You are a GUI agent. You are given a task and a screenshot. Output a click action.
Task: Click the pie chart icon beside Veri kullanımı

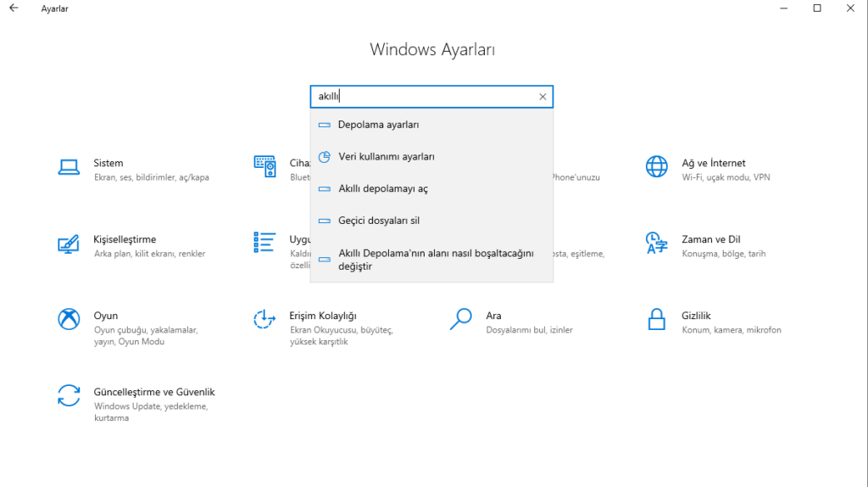point(325,157)
